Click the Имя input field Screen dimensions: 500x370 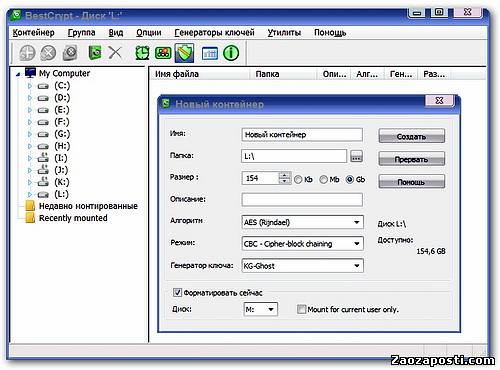click(x=302, y=135)
